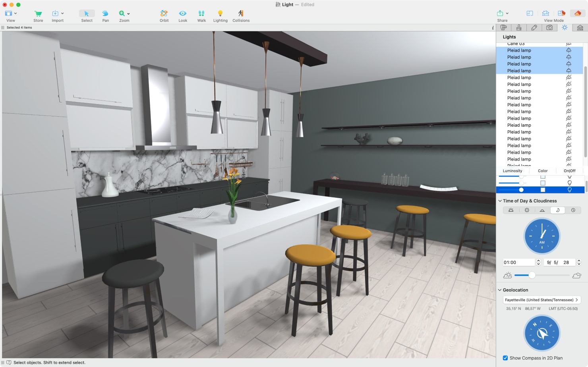Select the sunset time-of-day preset
This screenshot has height=367, width=588.
pyautogui.click(x=542, y=210)
